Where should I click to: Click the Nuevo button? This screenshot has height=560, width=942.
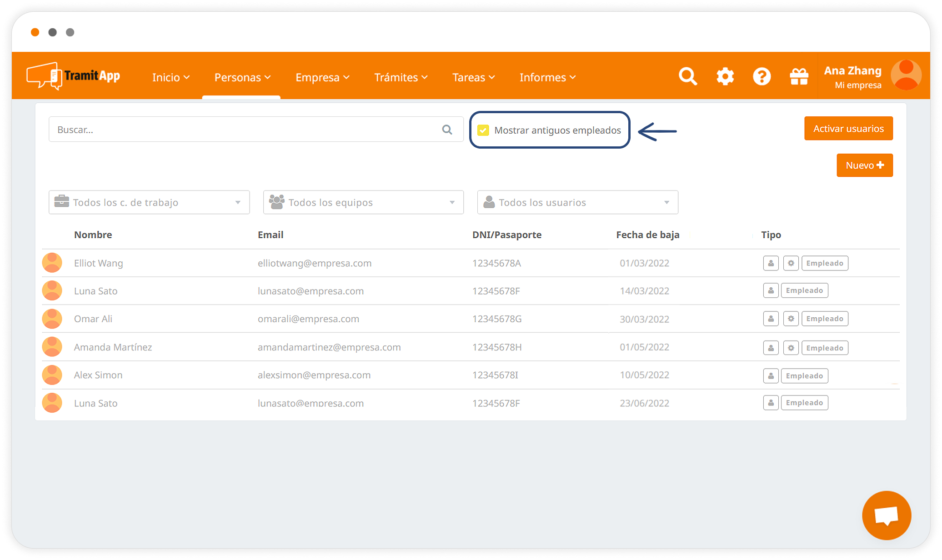864,165
